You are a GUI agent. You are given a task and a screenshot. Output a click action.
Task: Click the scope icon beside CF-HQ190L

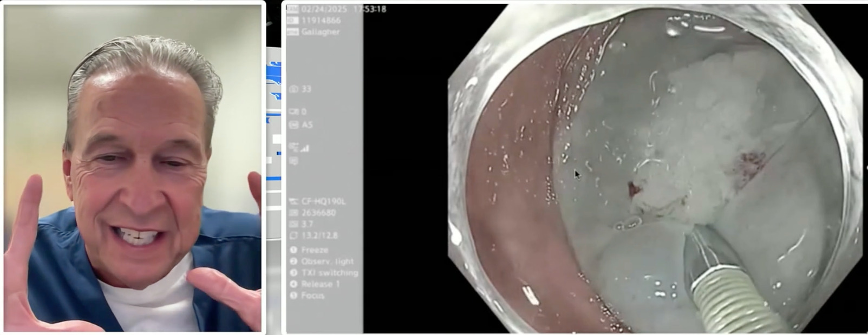[x=293, y=201]
